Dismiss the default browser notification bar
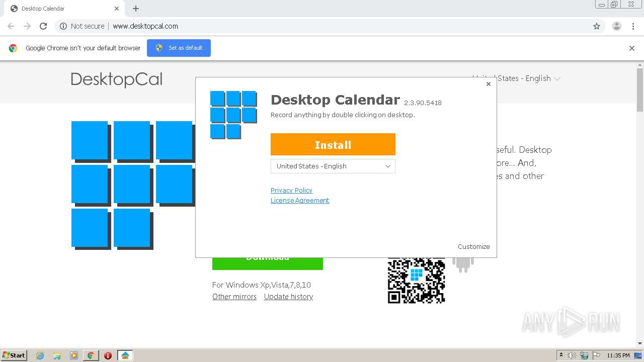644x362 pixels. tap(632, 48)
